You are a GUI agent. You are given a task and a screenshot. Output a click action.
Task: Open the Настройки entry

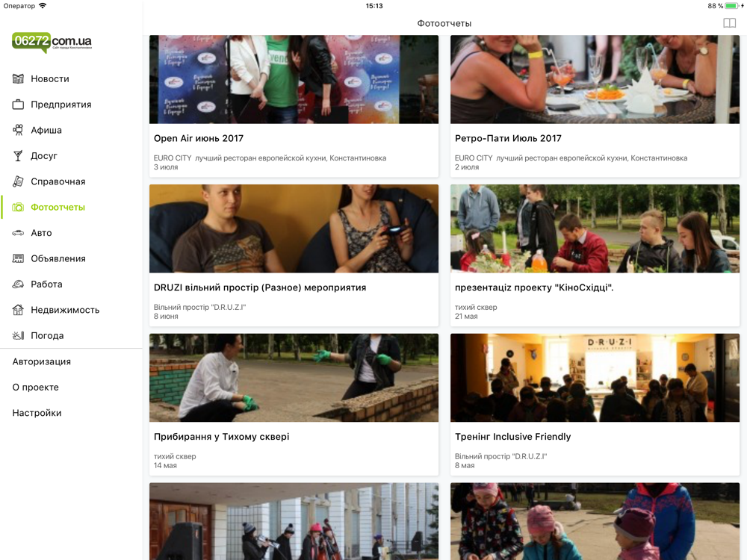point(37,413)
